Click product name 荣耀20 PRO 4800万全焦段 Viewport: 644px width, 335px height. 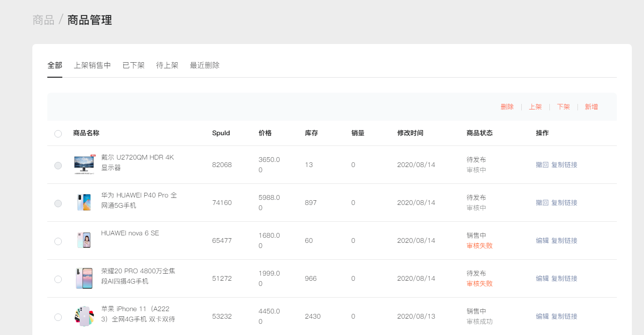tap(138, 276)
